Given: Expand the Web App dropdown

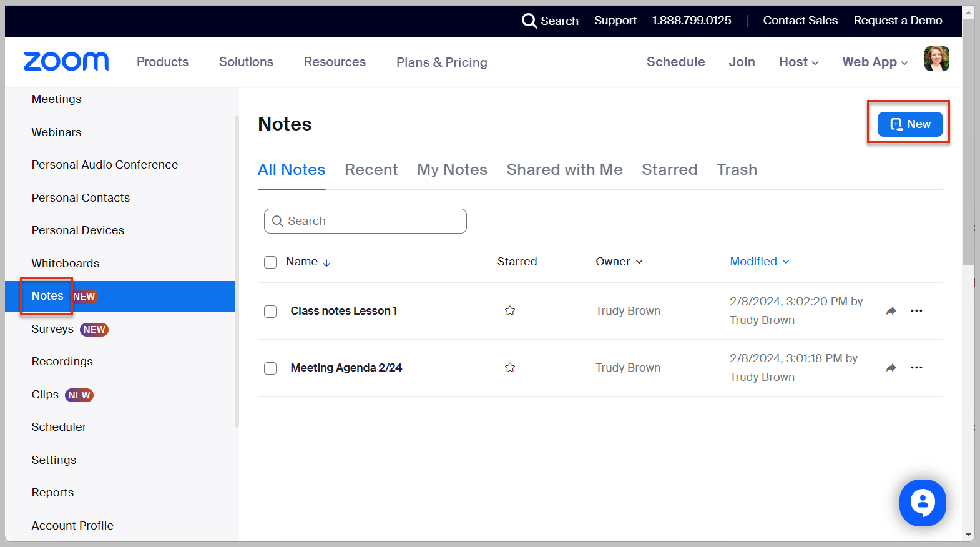Looking at the screenshot, I should [x=875, y=62].
